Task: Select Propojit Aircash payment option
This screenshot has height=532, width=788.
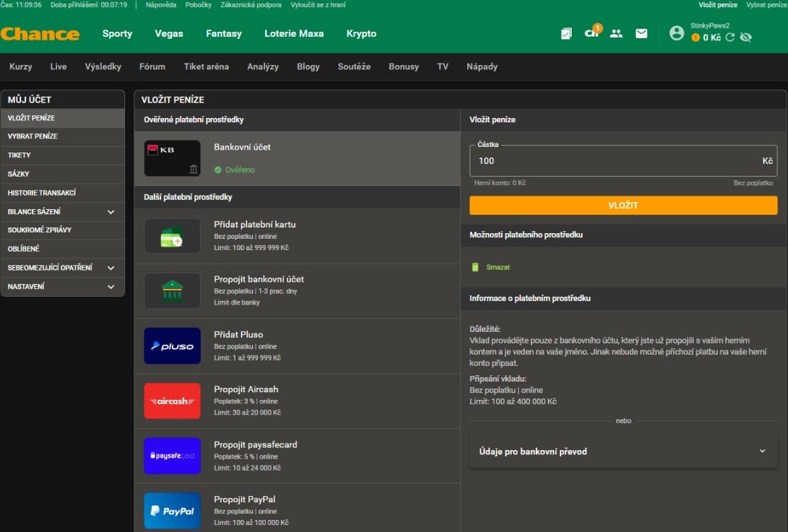Action: click(x=297, y=401)
